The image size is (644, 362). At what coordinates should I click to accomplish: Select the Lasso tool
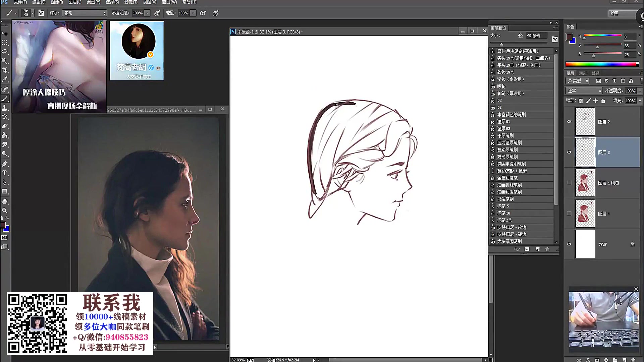pyautogui.click(x=5, y=52)
